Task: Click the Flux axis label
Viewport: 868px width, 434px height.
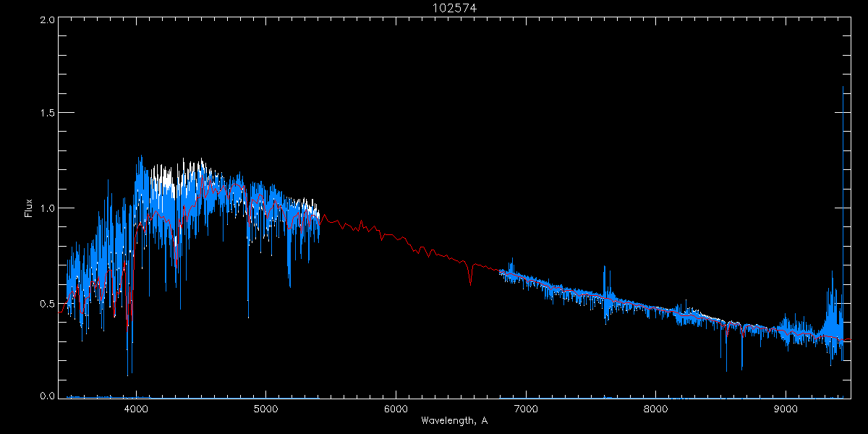Action: 29,208
